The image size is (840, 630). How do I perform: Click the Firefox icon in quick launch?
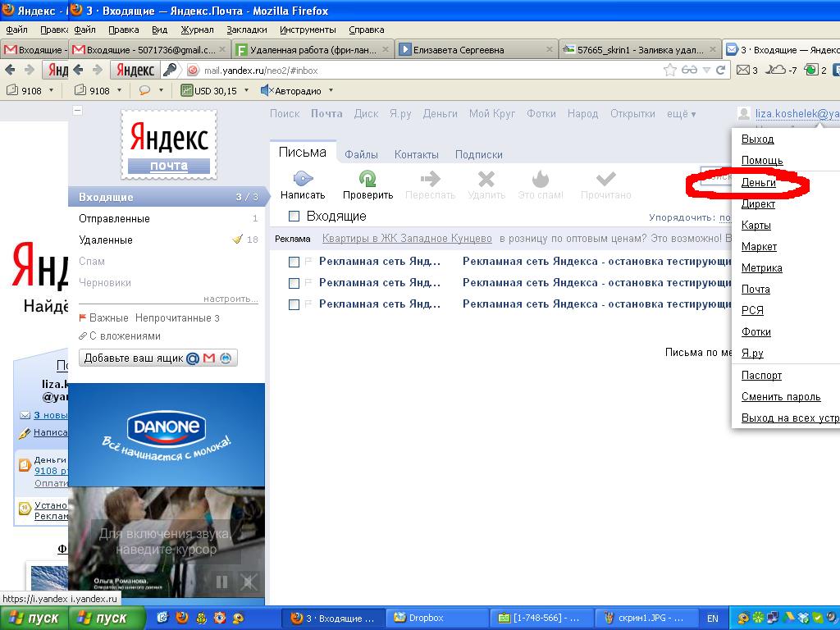pyautogui.click(x=181, y=618)
